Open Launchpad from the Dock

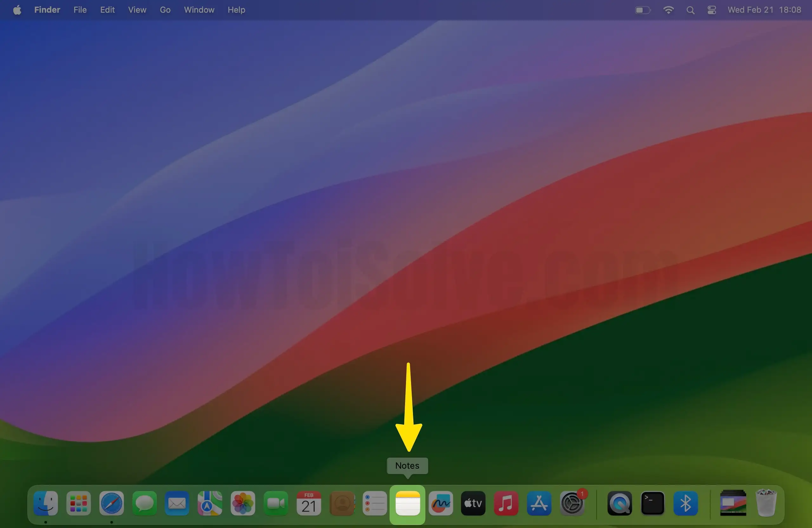pos(78,504)
